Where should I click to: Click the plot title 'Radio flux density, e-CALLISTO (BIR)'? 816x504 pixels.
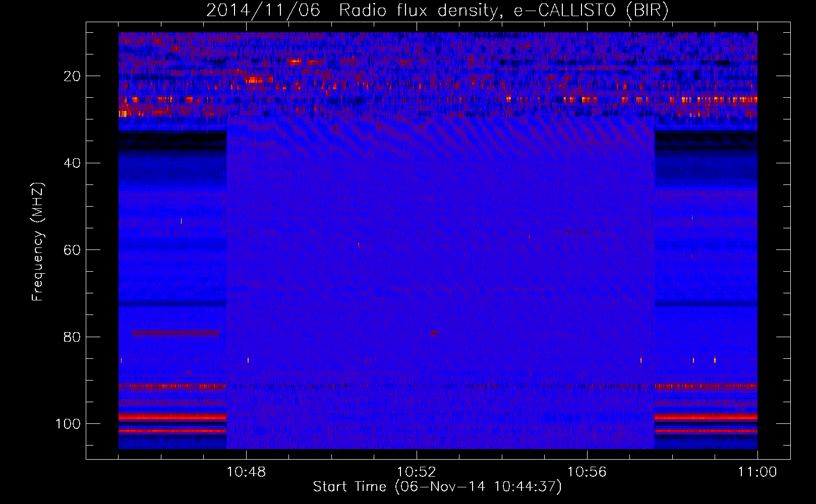click(504, 11)
